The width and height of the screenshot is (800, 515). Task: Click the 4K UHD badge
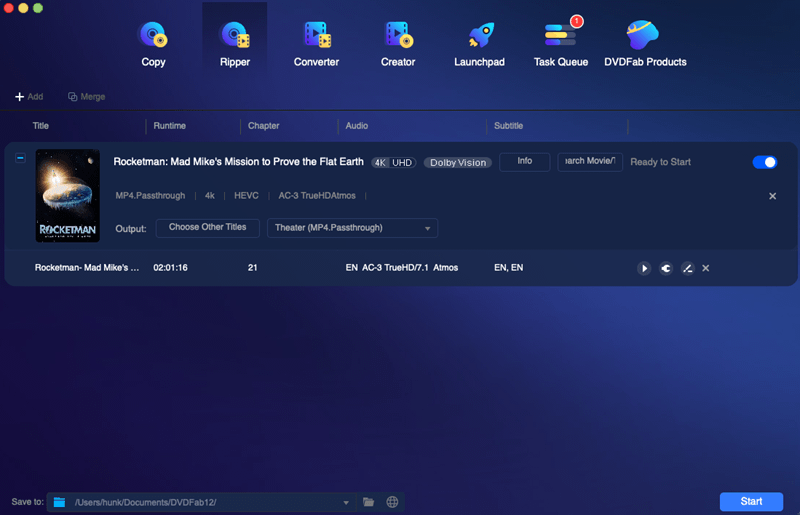click(x=393, y=162)
